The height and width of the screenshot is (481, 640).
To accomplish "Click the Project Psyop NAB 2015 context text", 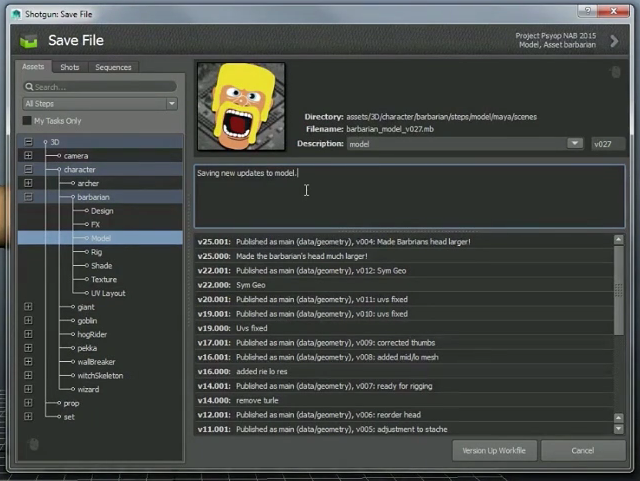I will 556,36.
